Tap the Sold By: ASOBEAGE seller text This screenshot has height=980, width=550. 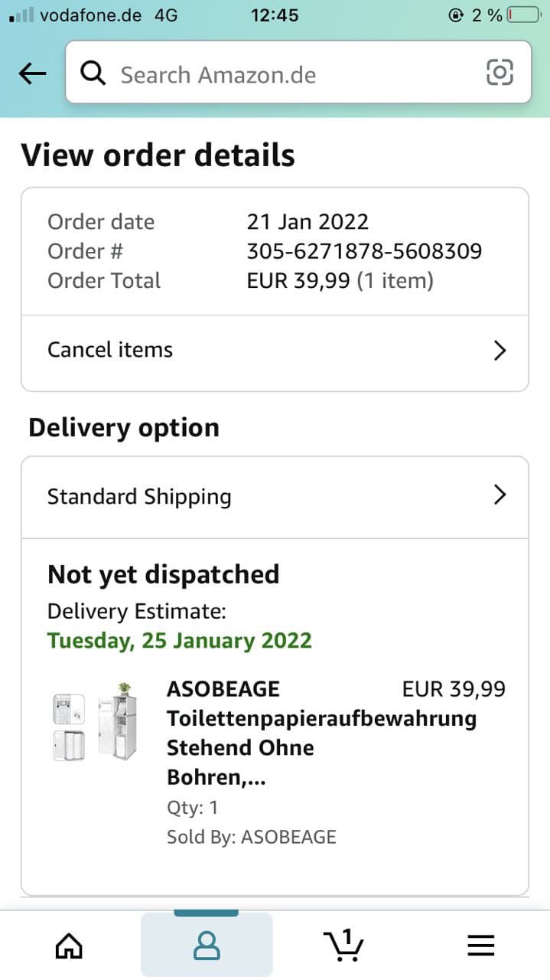tap(252, 837)
